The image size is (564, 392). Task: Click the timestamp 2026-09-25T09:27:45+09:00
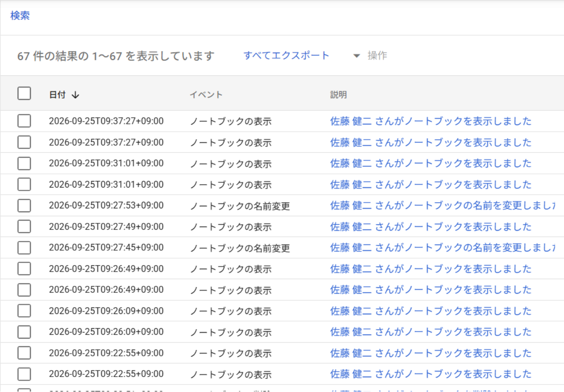pos(106,248)
